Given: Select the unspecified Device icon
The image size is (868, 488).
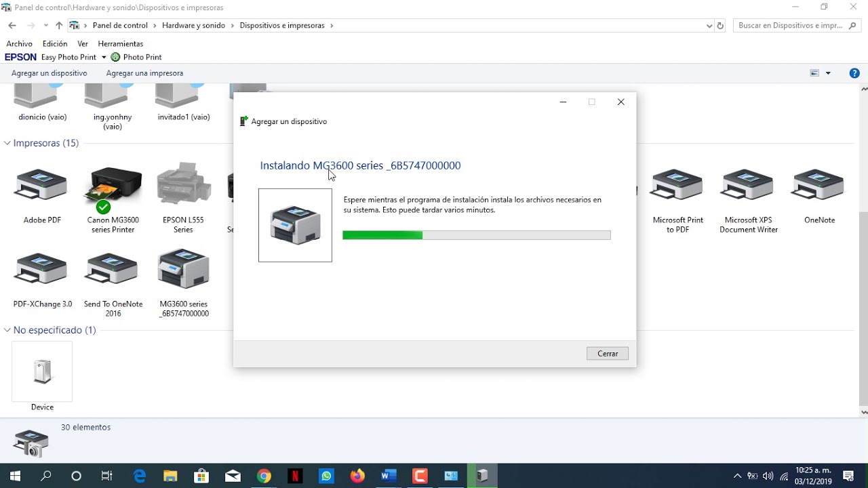Looking at the screenshot, I should pos(42,371).
